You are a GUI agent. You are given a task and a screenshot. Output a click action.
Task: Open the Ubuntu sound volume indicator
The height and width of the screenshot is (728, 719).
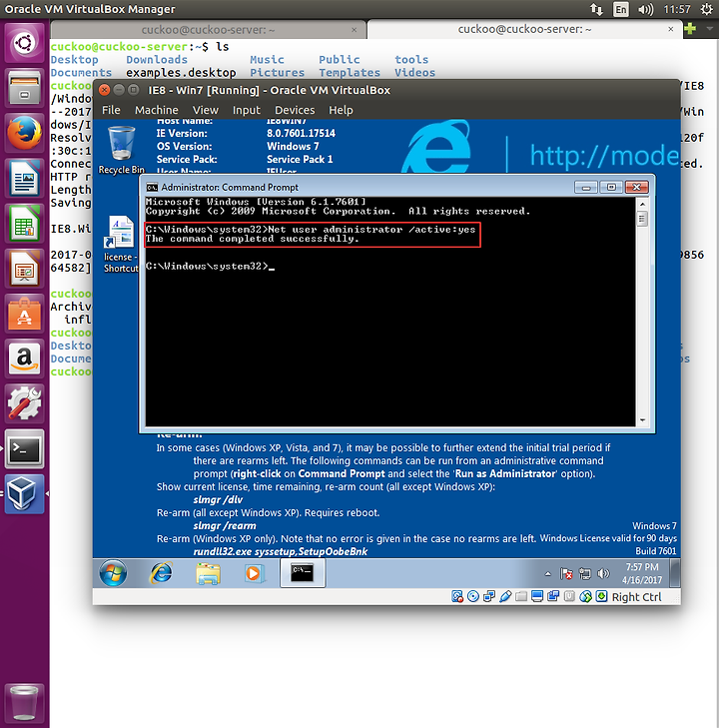point(646,9)
